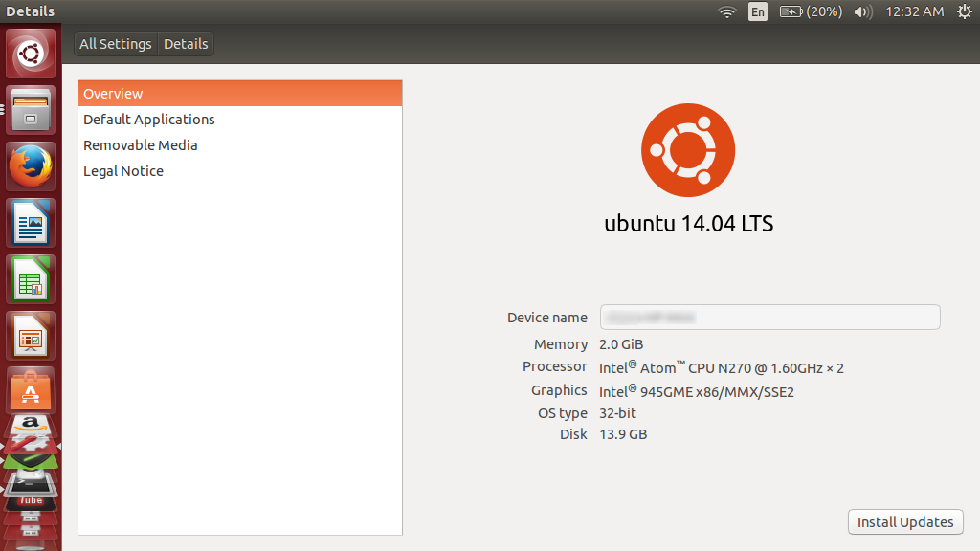Click the Install Updates button
The height and width of the screenshot is (551, 980).
click(x=904, y=521)
